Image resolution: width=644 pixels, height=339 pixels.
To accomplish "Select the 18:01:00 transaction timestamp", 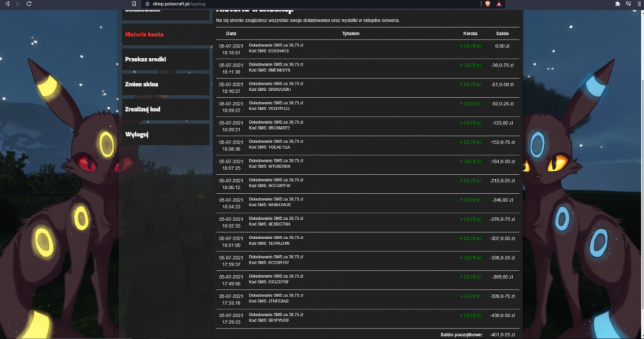I will 231,245.
